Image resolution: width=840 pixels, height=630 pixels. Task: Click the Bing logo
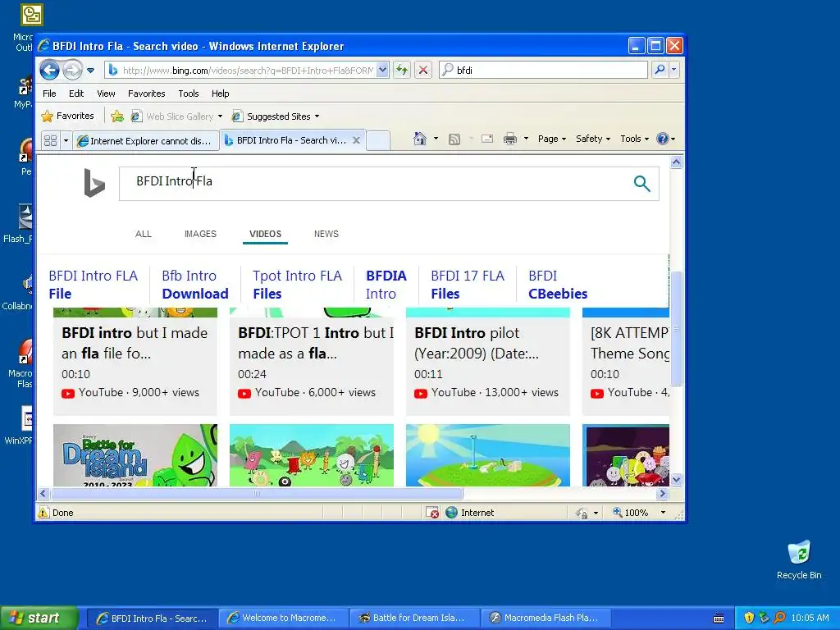point(94,183)
